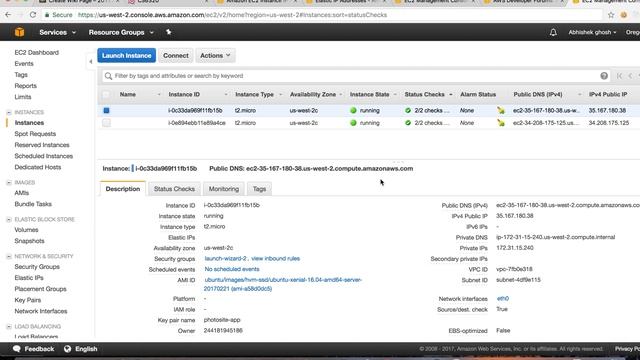
Task: Click alarm icon for instance i-0e894ebb11a89a4ce
Action: coord(501,123)
